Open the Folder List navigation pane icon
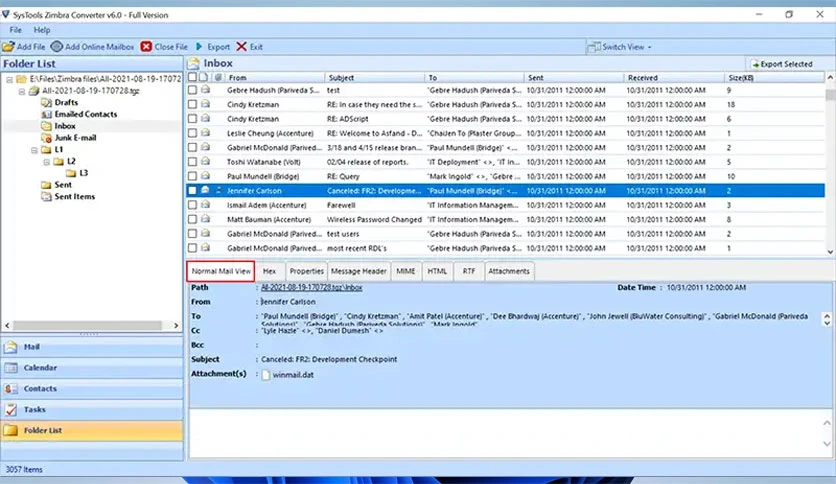The width and height of the screenshot is (836, 484). tap(11, 430)
